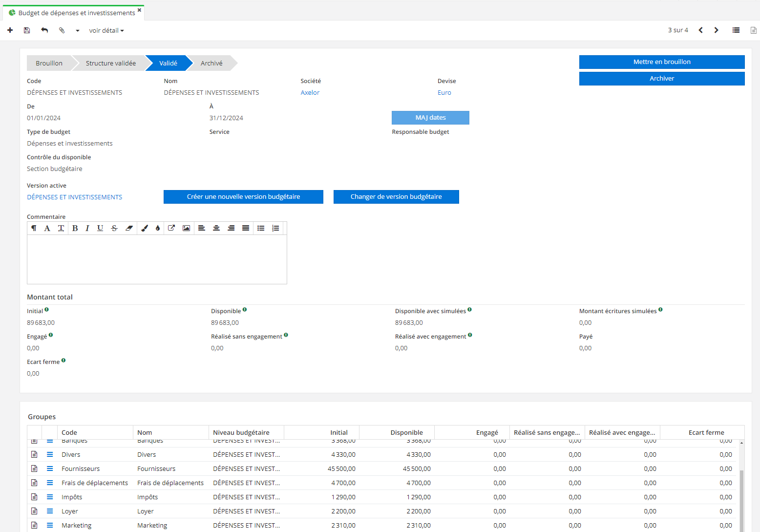Click the plus icon to create a new record

(x=10, y=30)
